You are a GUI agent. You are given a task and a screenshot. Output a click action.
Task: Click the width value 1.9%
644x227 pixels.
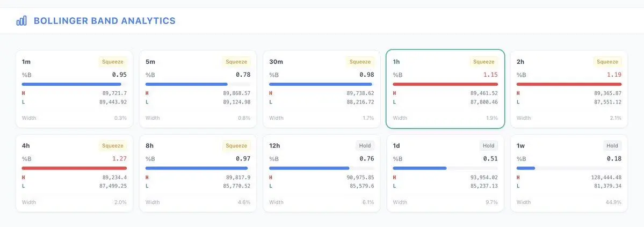point(491,118)
